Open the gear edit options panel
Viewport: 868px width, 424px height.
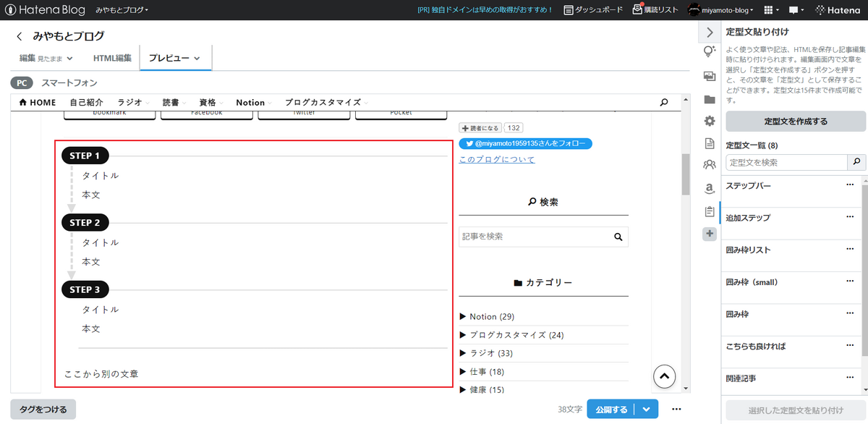(x=710, y=121)
